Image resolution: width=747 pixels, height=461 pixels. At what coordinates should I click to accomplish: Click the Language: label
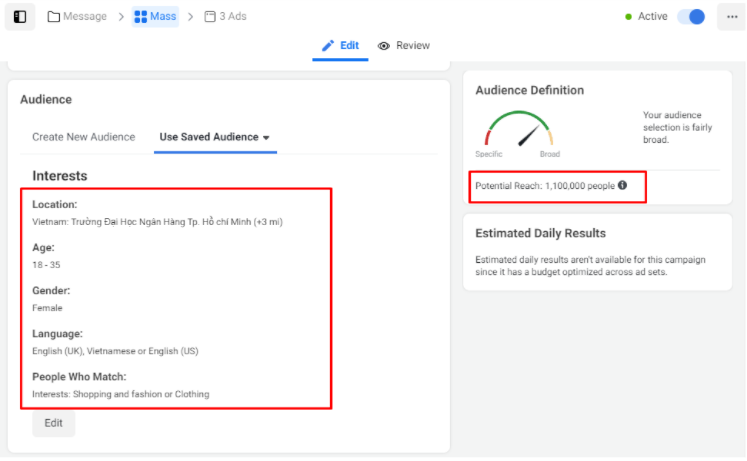click(57, 334)
